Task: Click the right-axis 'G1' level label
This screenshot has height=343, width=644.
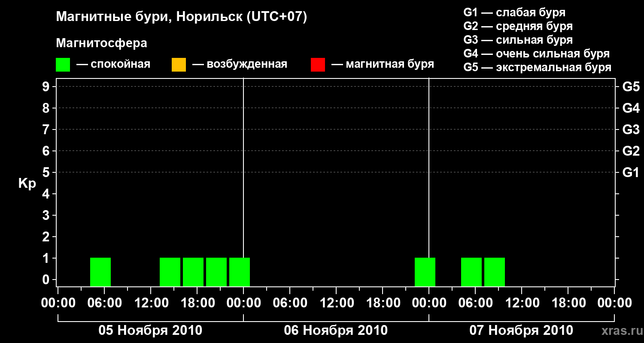Action: pyautogui.click(x=631, y=172)
